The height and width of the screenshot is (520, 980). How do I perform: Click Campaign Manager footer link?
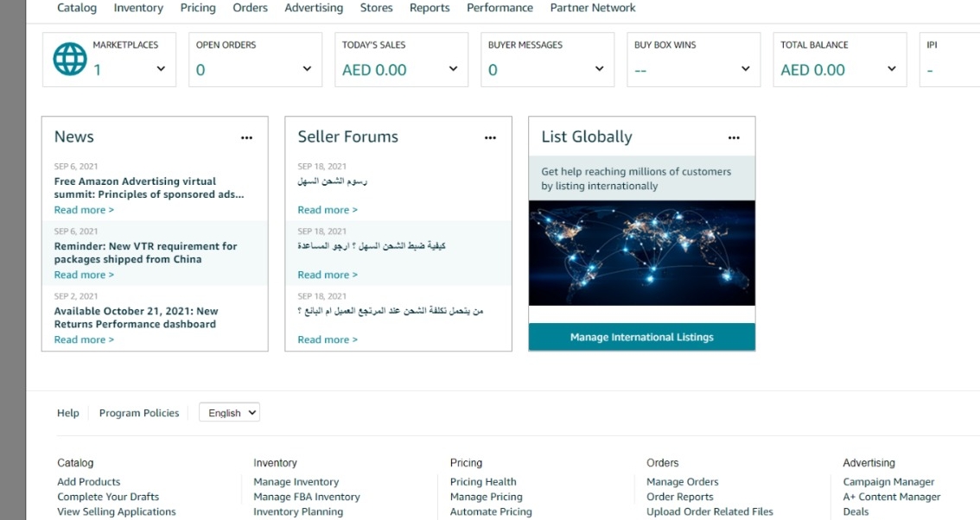click(x=888, y=482)
